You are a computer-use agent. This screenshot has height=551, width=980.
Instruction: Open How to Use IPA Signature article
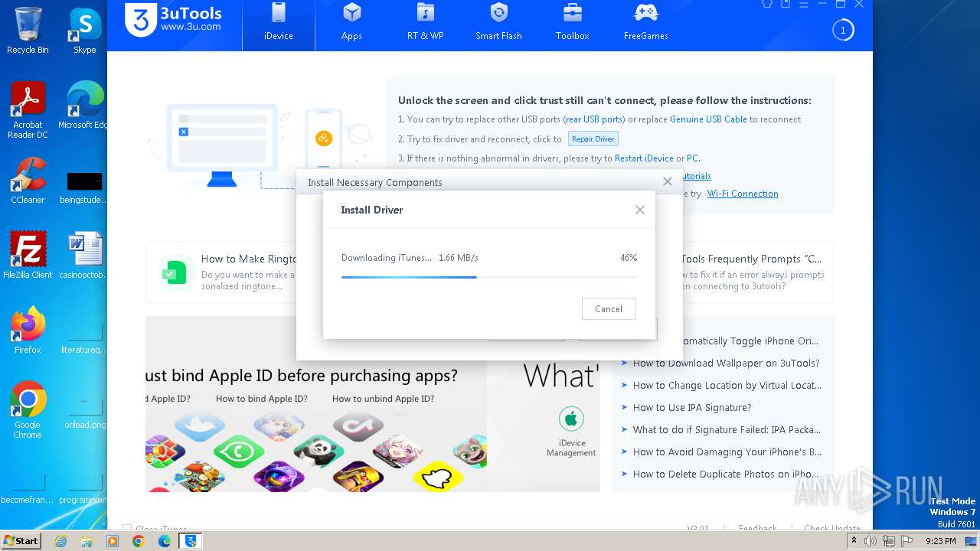(692, 408)
